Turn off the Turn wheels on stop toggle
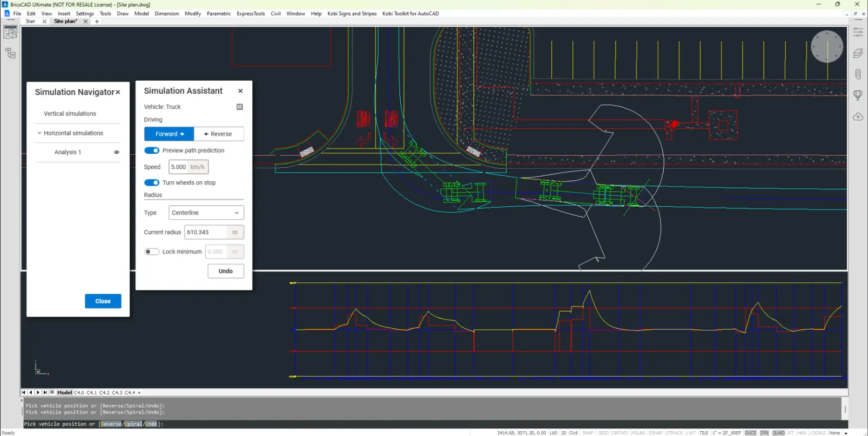Viewport: 868px width, 436px height. click(151, 183)
